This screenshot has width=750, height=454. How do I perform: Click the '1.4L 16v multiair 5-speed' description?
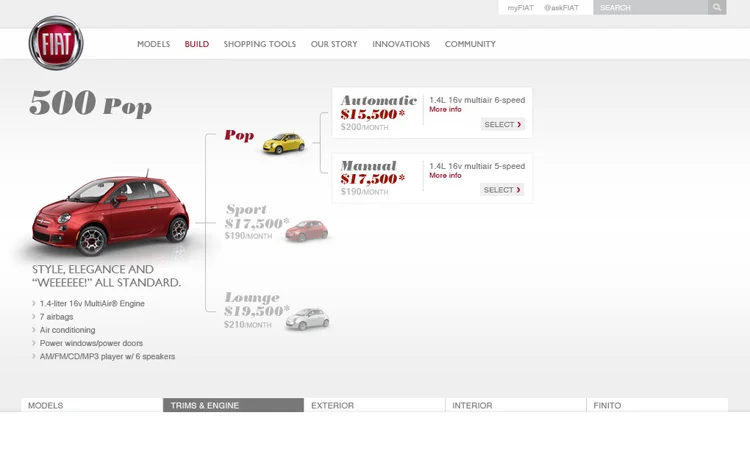pyautogui.click(x=477, y=166)
